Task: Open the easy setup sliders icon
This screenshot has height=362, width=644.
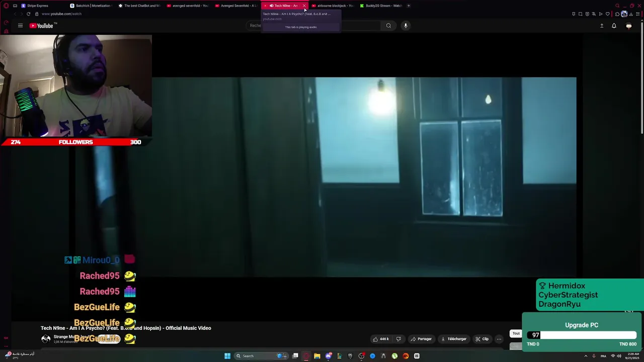Action: 638,14
